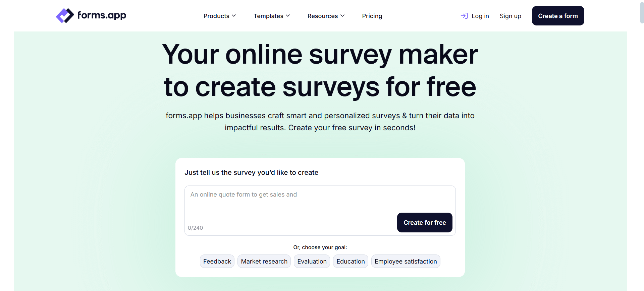This screenshot has height=291, width=644.
Task: Click the Create a form button
Action: click(558, 16)
